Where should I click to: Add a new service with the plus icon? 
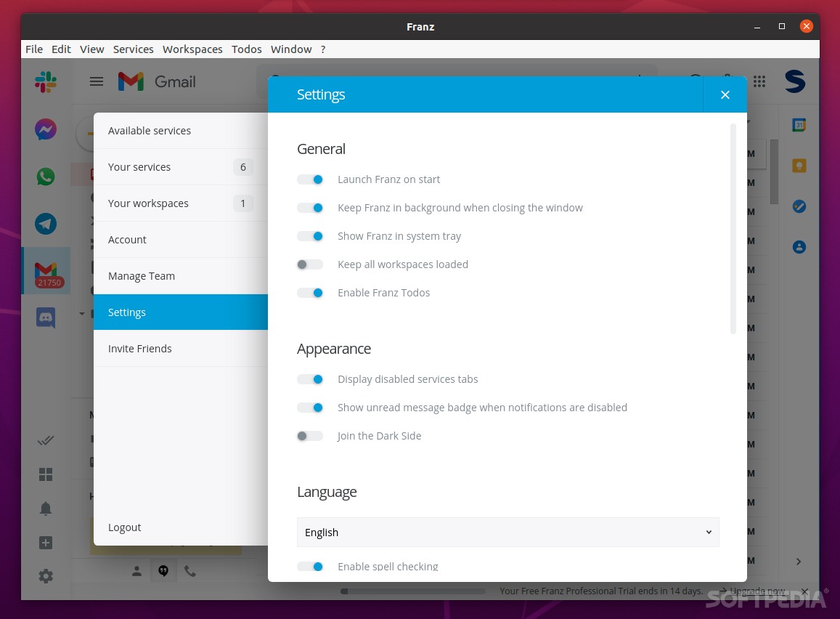[x=45, y=542]
